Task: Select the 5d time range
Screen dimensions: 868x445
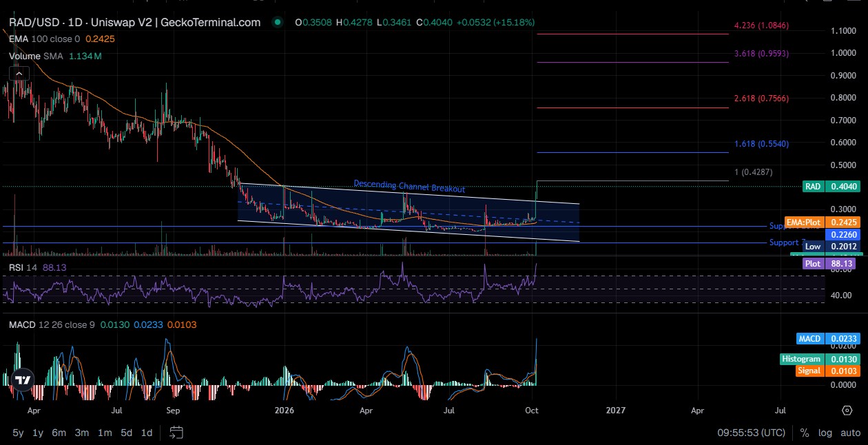Action: coord(126,433)
